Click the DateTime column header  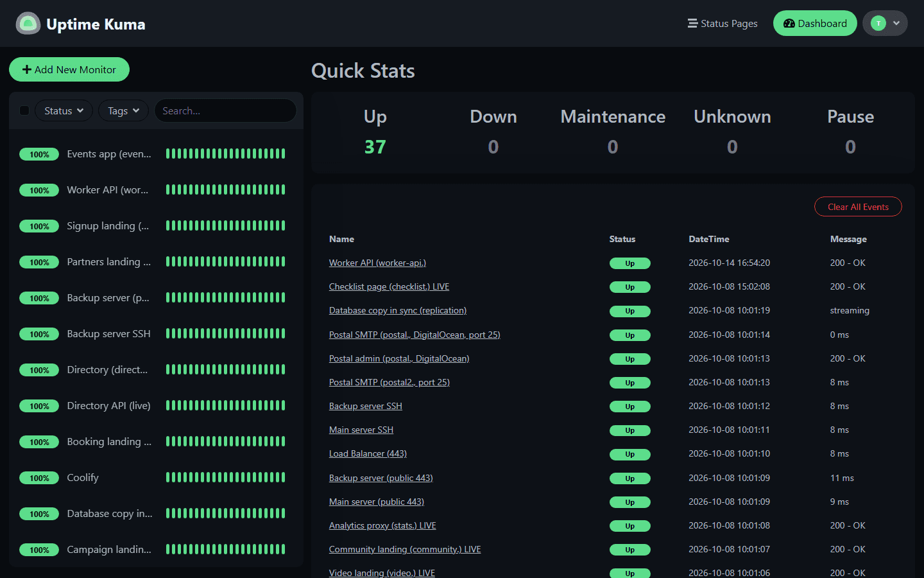(709, 239)
